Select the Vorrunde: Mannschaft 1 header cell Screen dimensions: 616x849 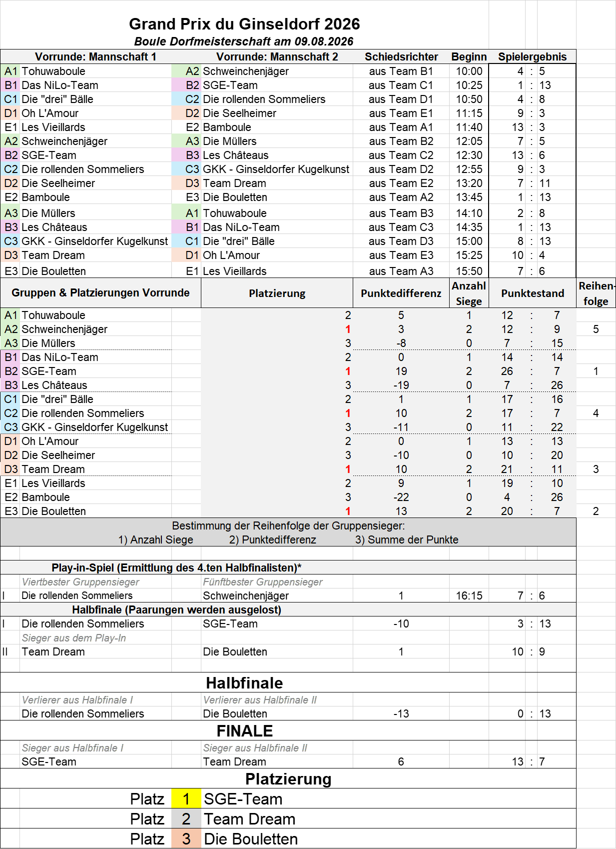(96, 56)
